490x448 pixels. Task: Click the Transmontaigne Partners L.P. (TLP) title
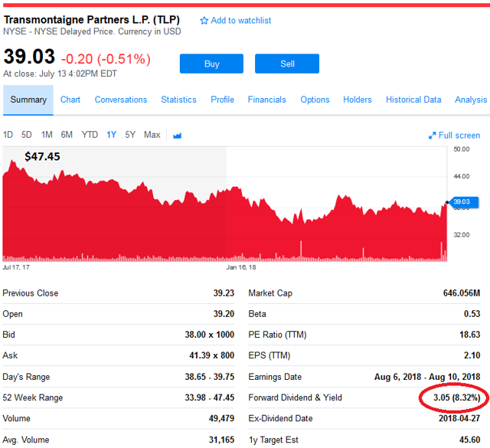tap(92, 20)
